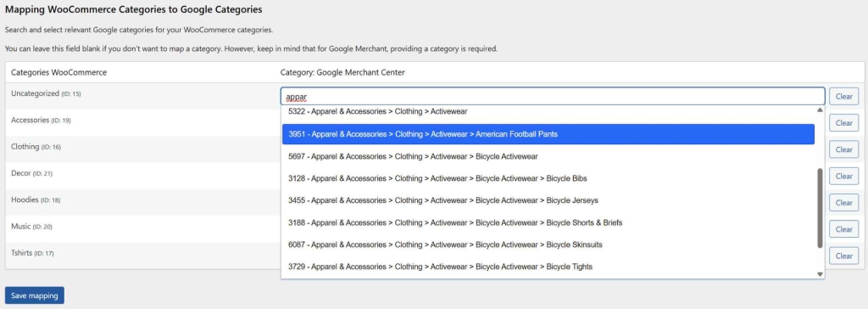Click the Decor (ID: 21) category label
The image size is (868, 309).
click(31, 173)
